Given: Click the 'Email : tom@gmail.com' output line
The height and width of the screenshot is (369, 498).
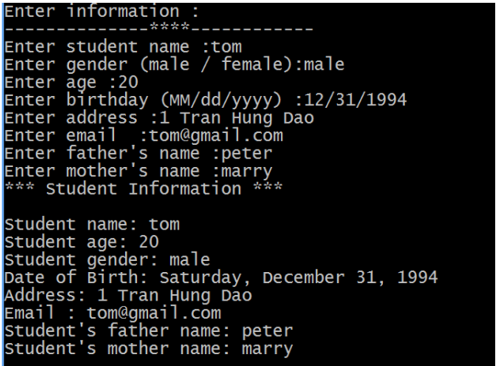Looking at the screenshot, I should 113,313.
